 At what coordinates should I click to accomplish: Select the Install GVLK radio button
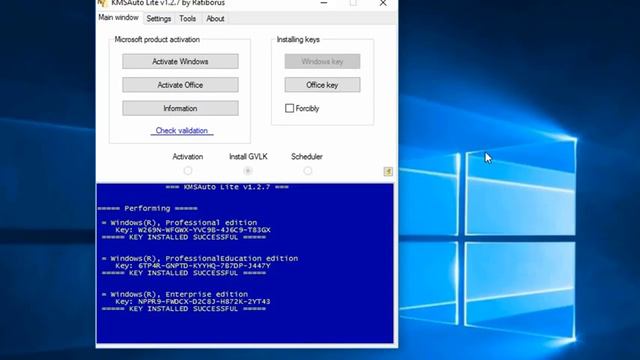click(x=248, y=171)
